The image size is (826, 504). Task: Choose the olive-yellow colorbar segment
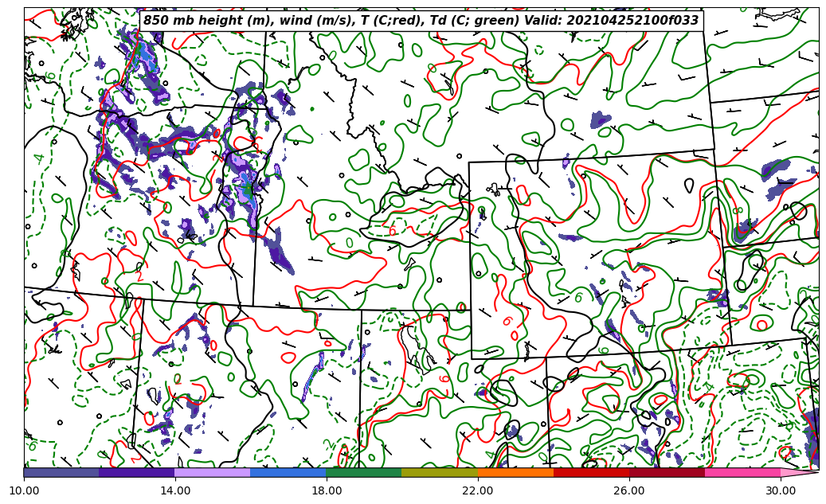pyautogui.click(x=440, y=472)
